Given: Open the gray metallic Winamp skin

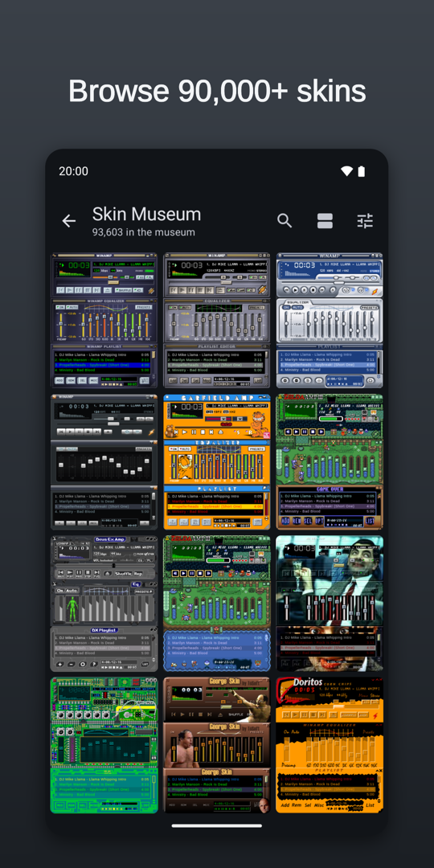Looking at the screenshot, I should [216, 321].
